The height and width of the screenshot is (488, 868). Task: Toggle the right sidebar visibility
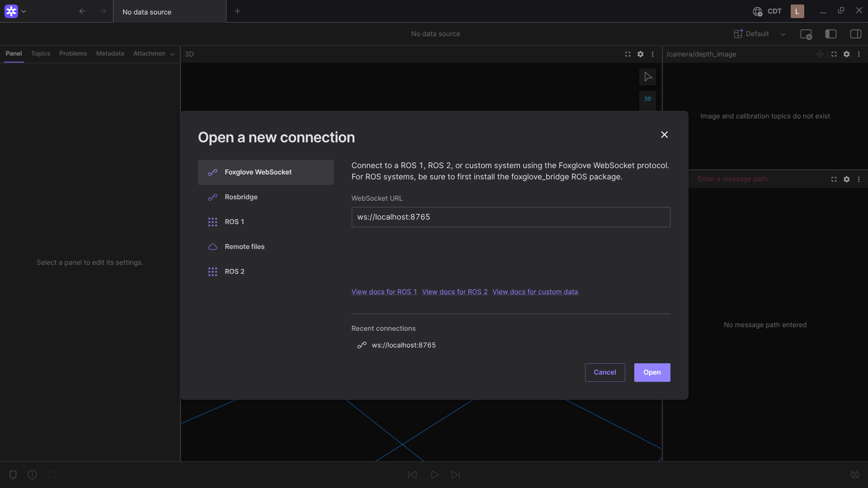[856, 34]
